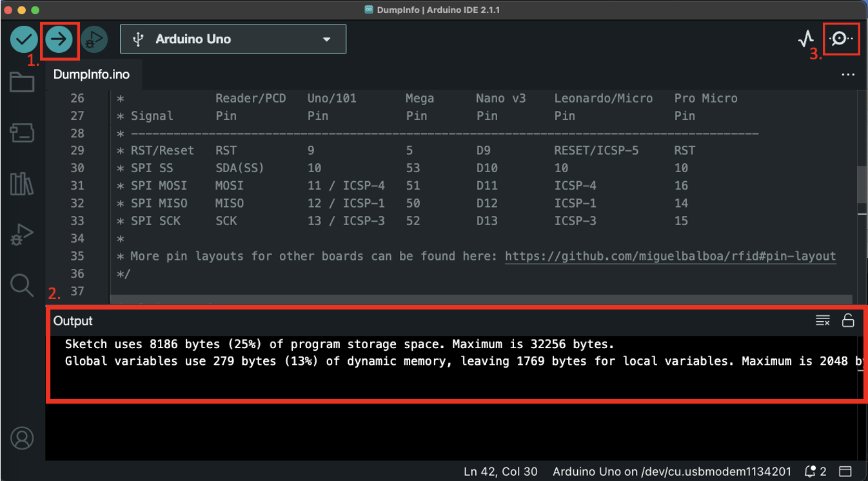The width and height of the screenshot is (868, 481).
Task: Click the "Leonardo/Micro" column header text
Action: pos(604,98)
